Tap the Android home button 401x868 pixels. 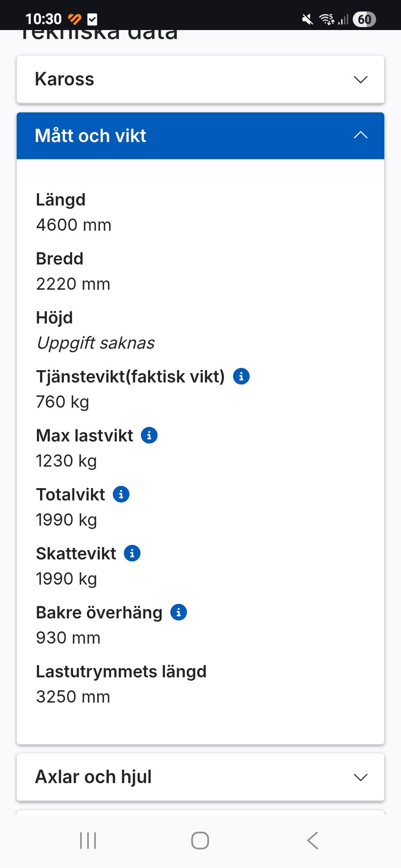[200, 840]
